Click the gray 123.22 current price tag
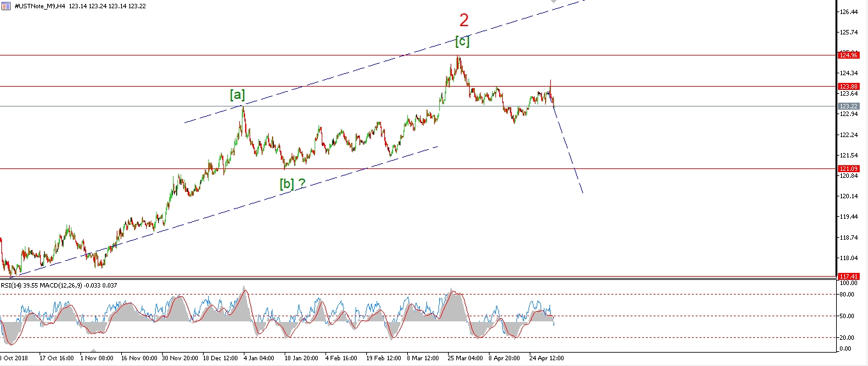868x366 pixels. click(x=848, y=106)
